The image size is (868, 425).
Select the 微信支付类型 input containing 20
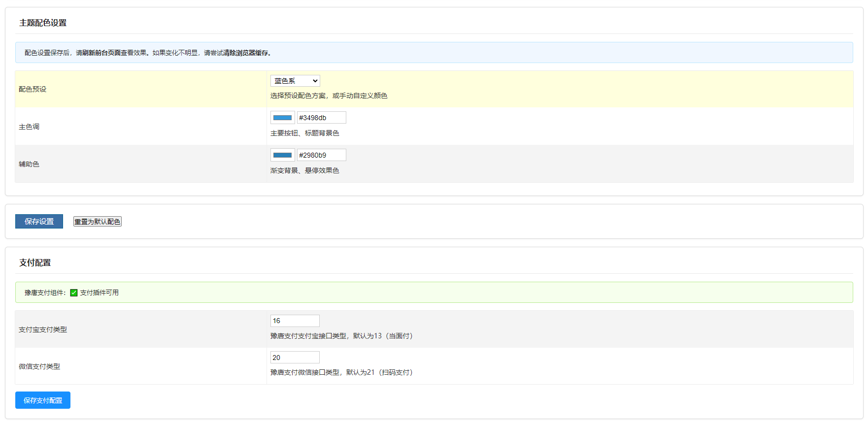(x=295, y=358)
